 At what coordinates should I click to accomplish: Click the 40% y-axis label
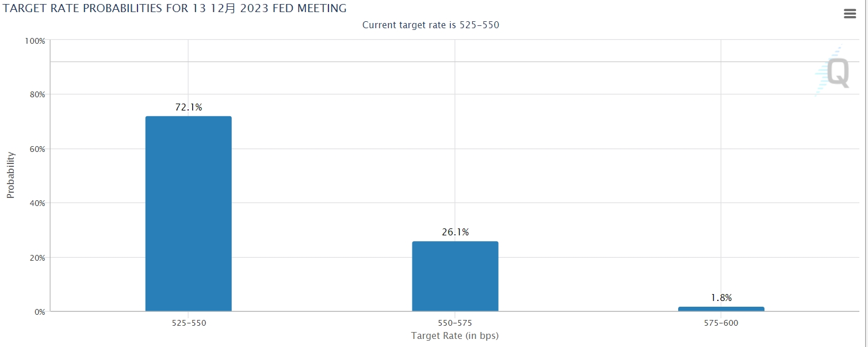(37, 203)
